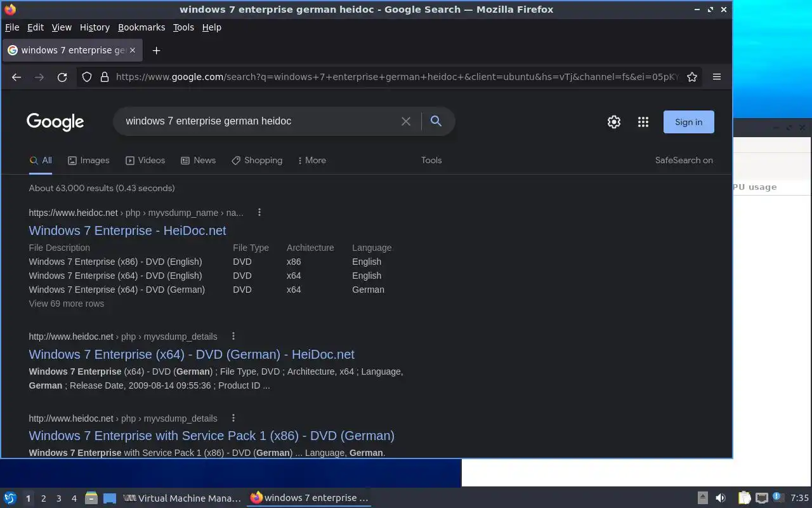
Task: Open the Google apps grid
Action: click(643, 122)
